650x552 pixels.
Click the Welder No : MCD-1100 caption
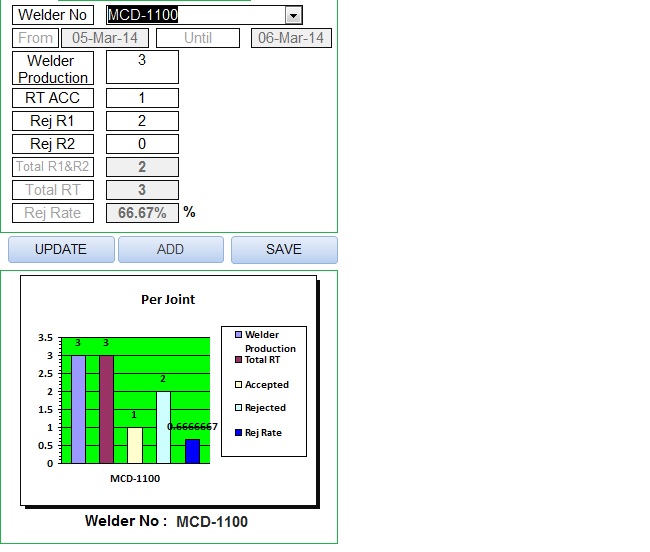tap(166, 521)
